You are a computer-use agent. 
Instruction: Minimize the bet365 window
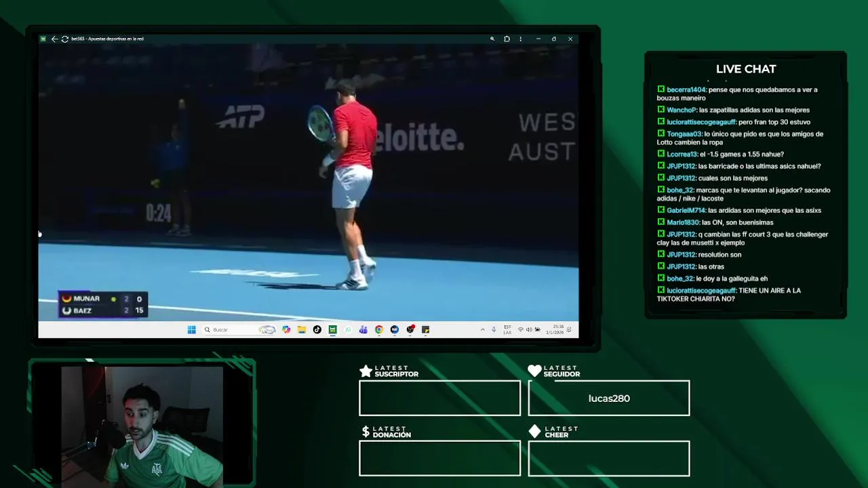pos(538,39)
